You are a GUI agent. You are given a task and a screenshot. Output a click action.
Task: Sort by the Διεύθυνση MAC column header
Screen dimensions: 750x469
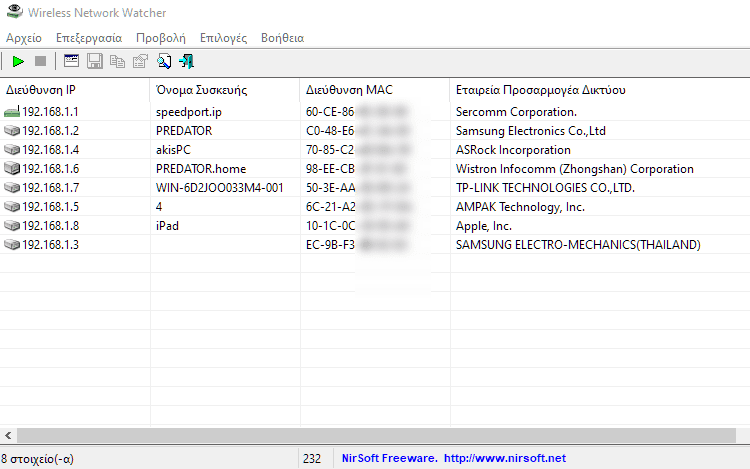(375, 90)
